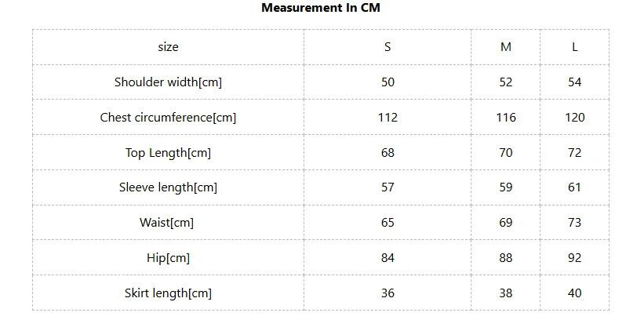Click the 'Chest circumference[cm]' row label
The width and height of the screenshot is (644, 320).
168,118
